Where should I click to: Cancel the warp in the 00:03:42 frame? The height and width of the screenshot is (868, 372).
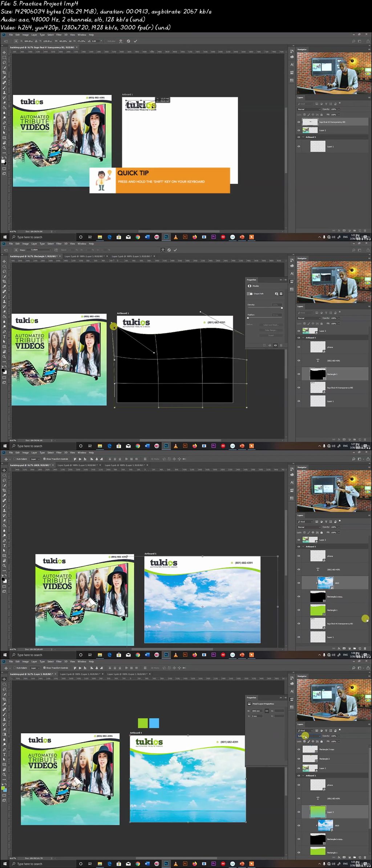[x=169, y=250]
